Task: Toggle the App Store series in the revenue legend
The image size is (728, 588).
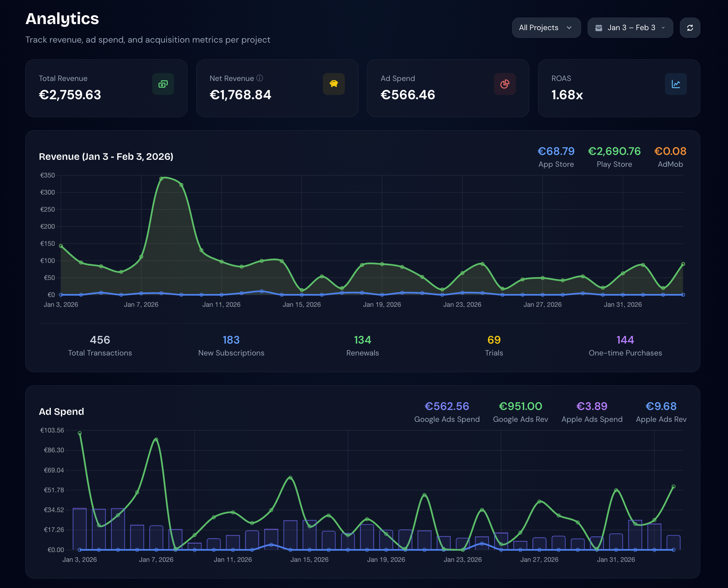Action: pos(556,157)
